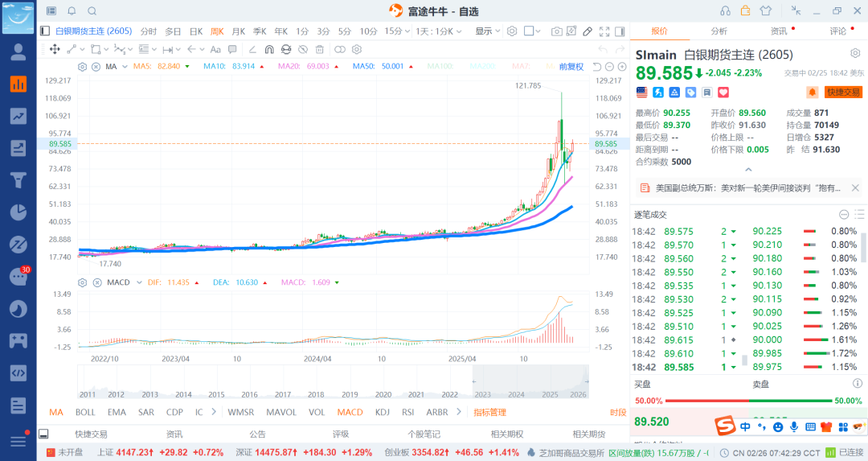Zoom in the chart with the plus icon

tap(622, 67)
